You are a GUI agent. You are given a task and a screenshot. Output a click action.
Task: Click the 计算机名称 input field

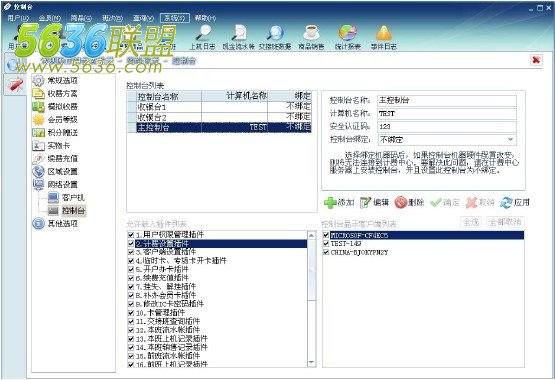(x=447, y=114)
